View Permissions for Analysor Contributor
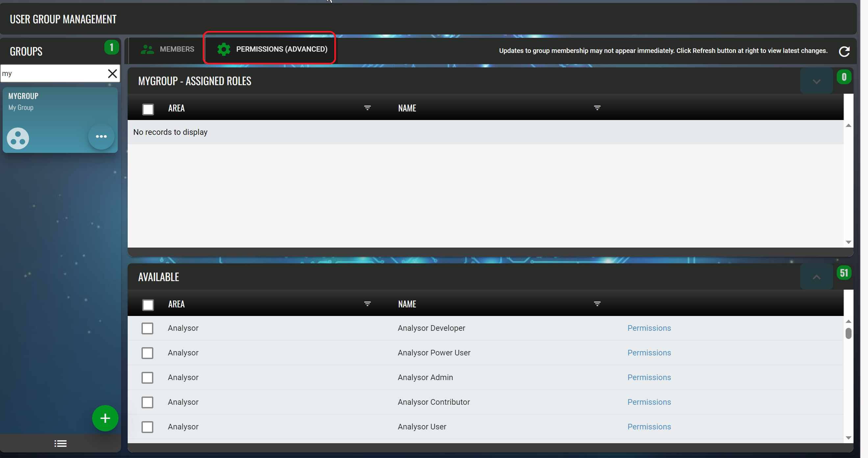 [649, 402]
